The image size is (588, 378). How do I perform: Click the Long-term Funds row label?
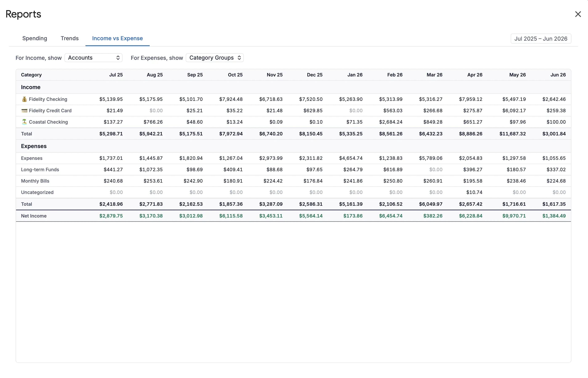(40, 170)
